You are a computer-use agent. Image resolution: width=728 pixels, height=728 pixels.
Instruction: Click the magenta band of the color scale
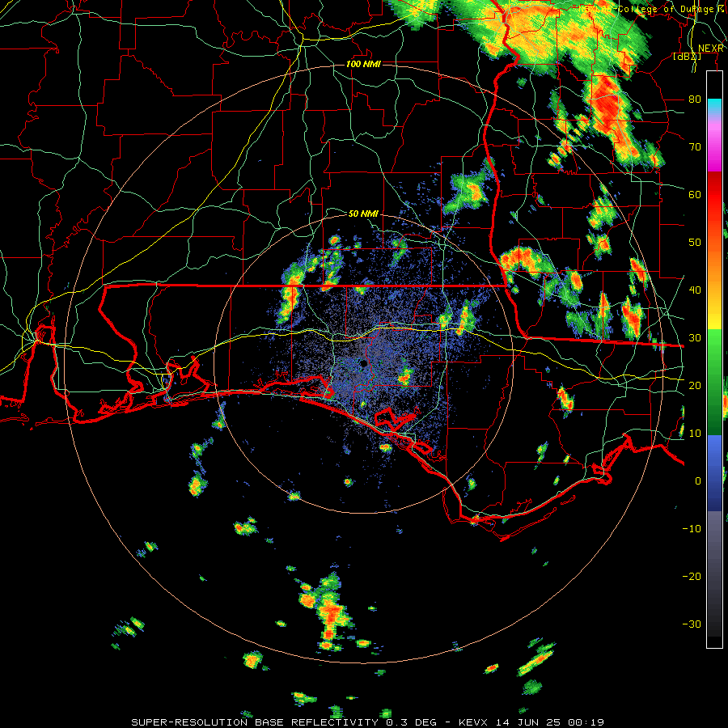point(714,149)
